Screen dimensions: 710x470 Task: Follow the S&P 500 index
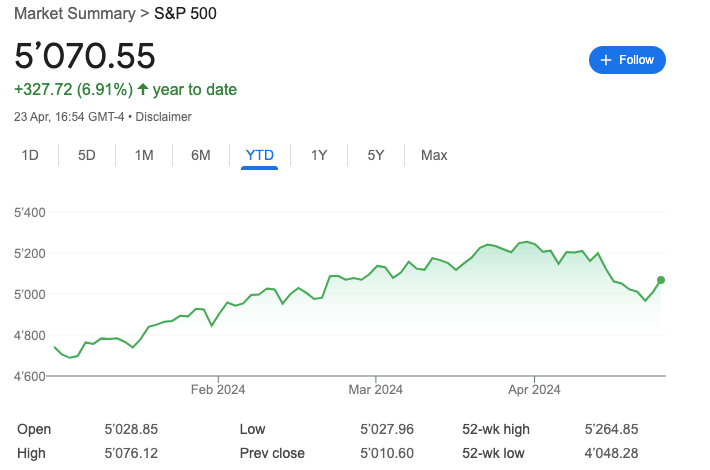tap(627, 60)
